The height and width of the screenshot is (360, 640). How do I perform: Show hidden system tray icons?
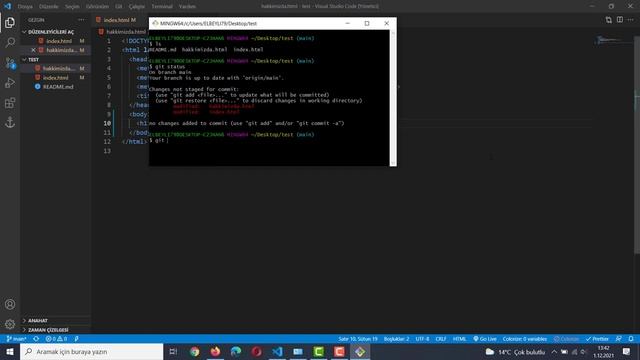coord(554,351)
